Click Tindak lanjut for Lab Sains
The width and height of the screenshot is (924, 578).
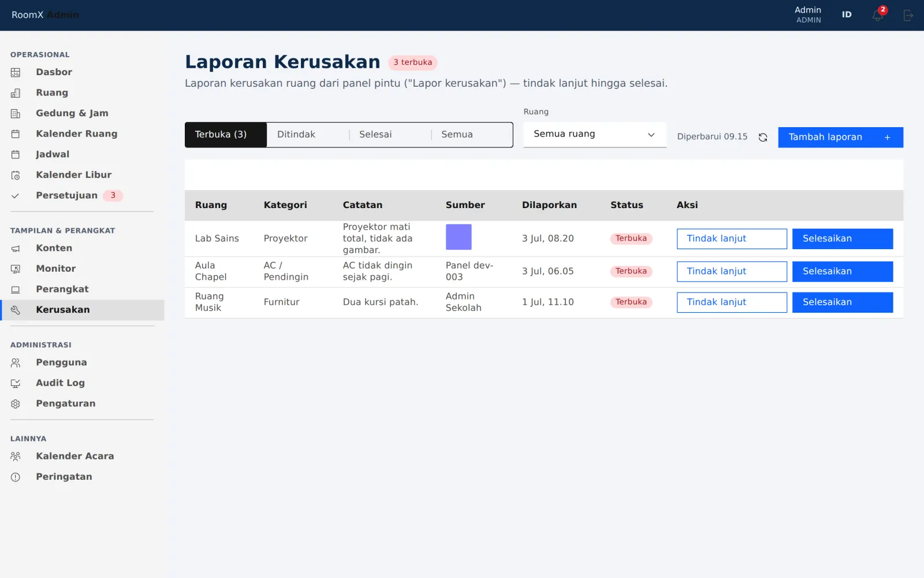pos(732,239)
